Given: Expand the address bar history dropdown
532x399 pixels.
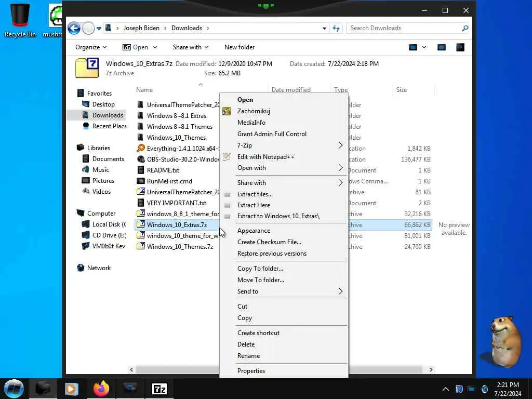Looking at the screenshot, I should click(x=324, y=29).
